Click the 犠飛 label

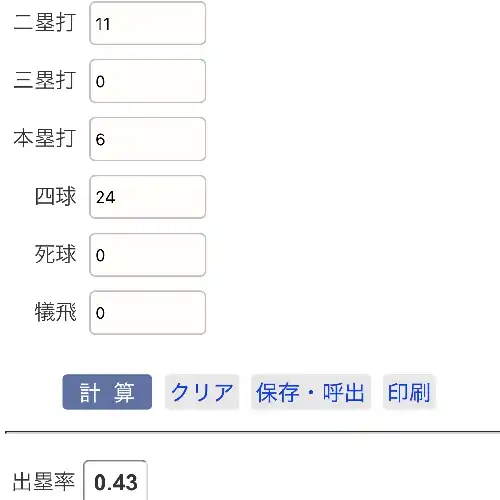click(55, 312)
